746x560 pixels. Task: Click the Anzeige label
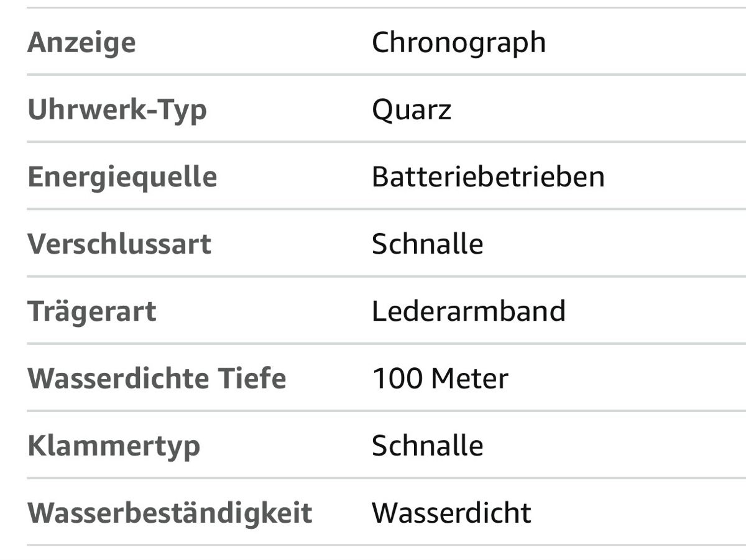pos(81,43)
